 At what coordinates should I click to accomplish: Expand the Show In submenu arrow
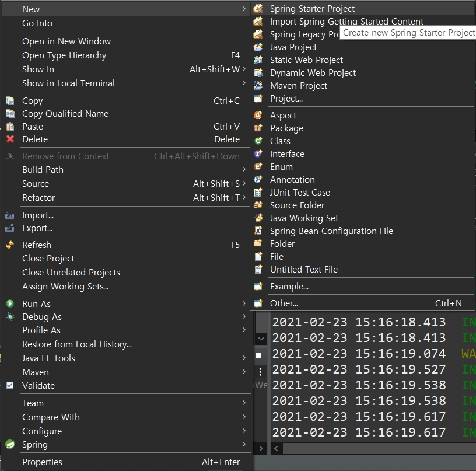coord(244,69)
